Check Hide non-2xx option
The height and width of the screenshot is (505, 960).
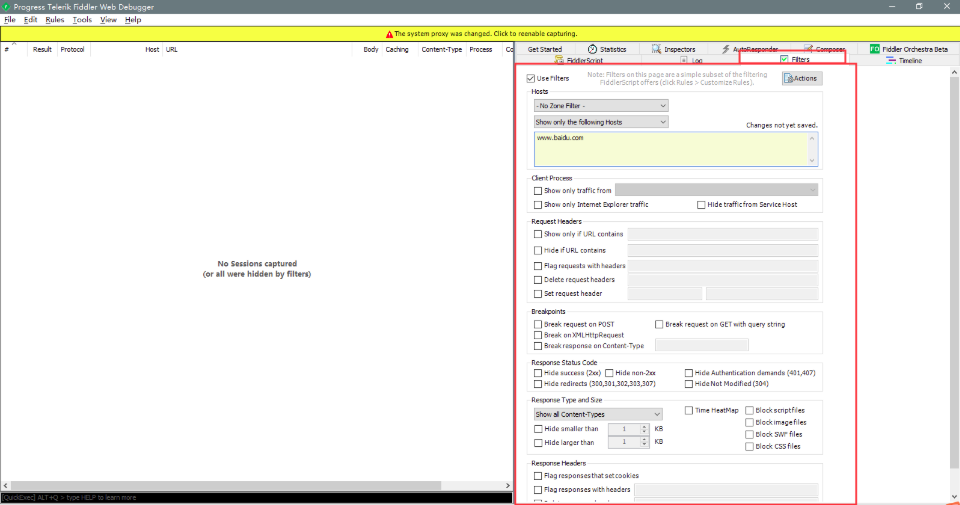click(x=609, y=373)
